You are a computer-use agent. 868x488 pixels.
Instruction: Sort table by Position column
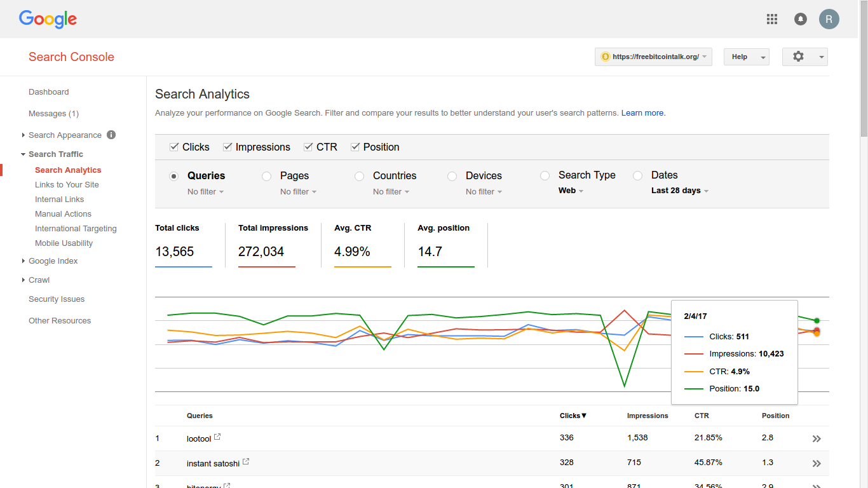click(x=775, y=416)
